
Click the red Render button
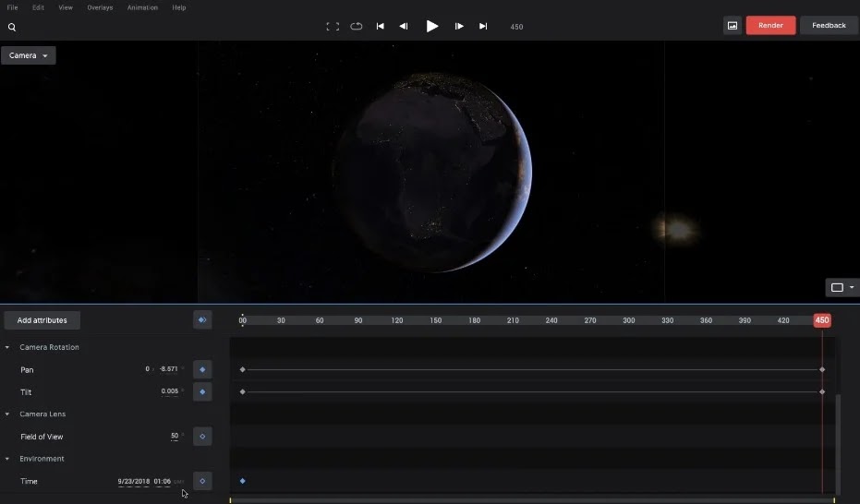tap(770, 26)
